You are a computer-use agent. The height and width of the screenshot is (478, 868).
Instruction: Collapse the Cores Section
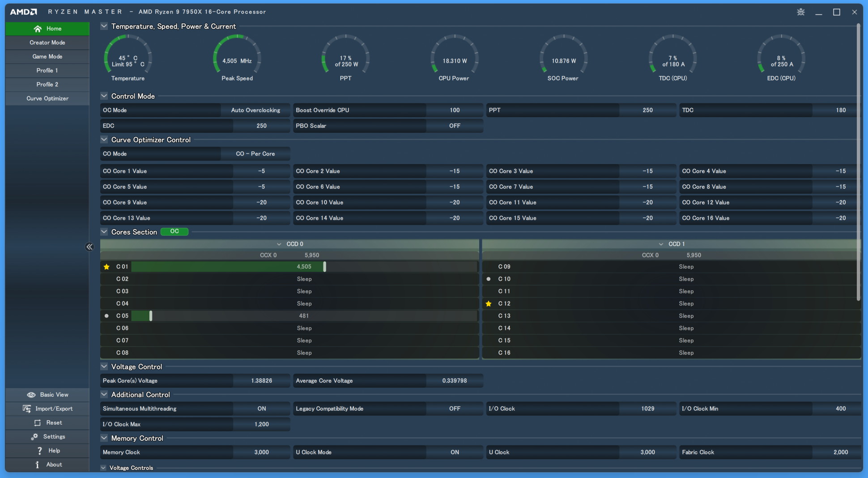104,232
